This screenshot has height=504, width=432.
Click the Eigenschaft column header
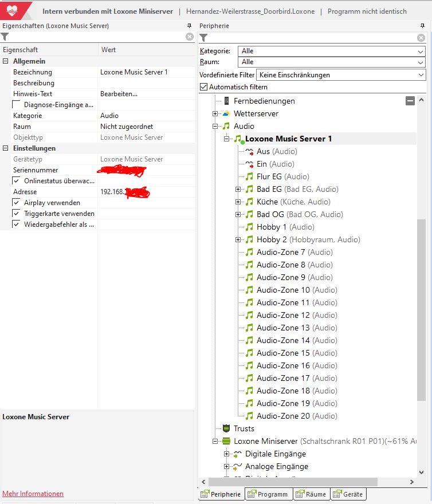tap(49, 49)
